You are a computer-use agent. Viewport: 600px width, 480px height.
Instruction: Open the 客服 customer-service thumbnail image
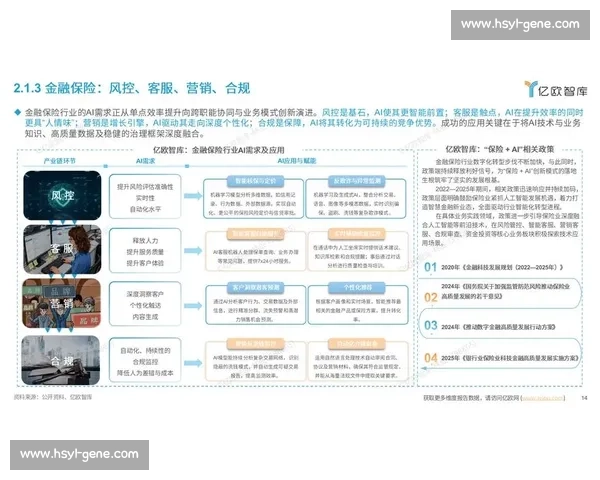tap(62, 249)
